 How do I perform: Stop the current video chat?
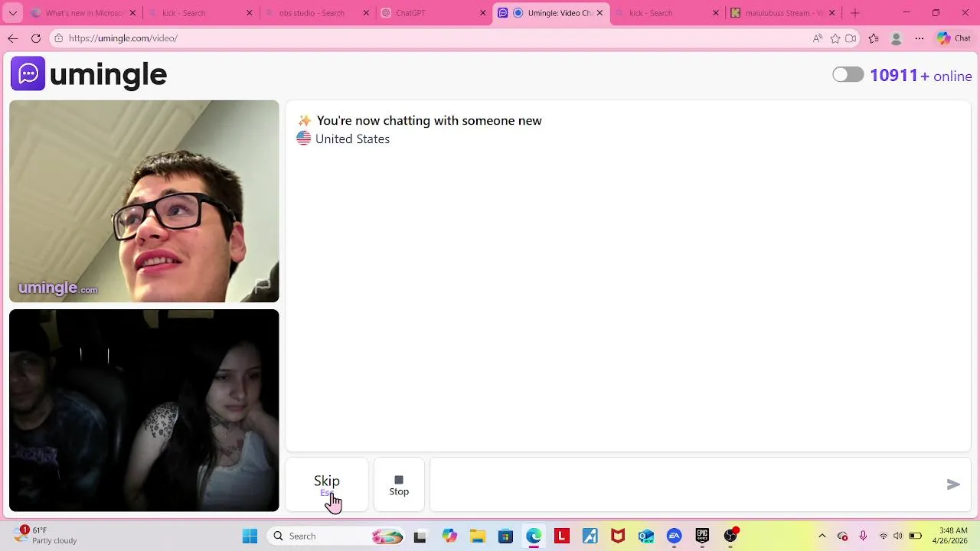coord(399,484)
